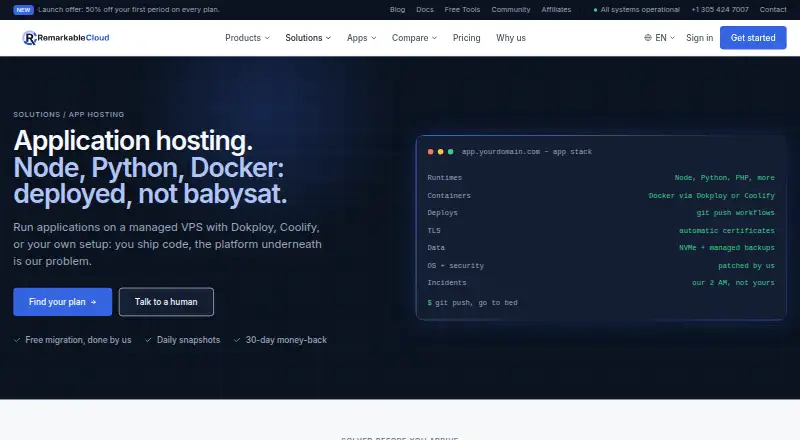This screenshot has width=800, height=440.
Task: Click the value NVMe + managed backups
Action: (x=727, y=248)
